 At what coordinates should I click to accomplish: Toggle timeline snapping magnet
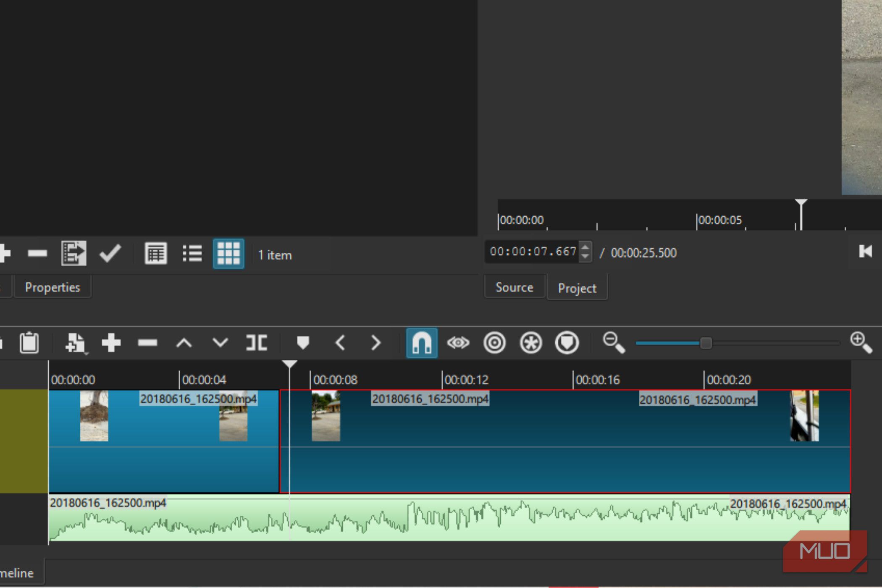[422, 343]
